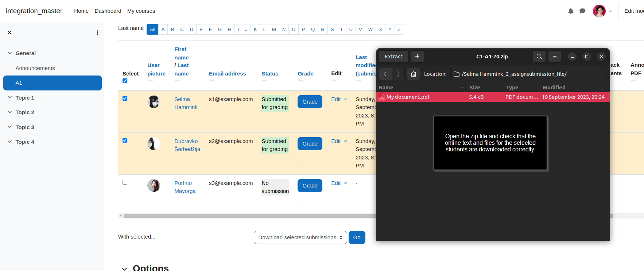The height and width of the screenshot is (271, 644).
Task: Hide the Edit column
Action: click(334, 81)
